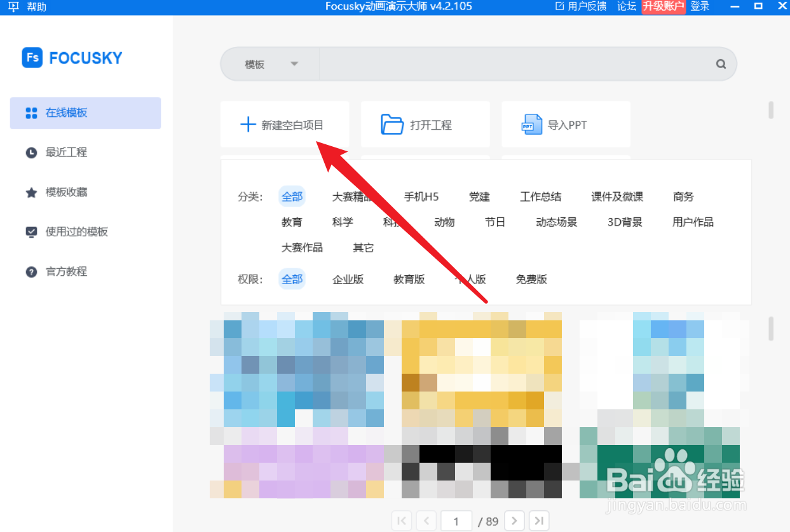Click the presentation icon in title bar

coord(13,7)
